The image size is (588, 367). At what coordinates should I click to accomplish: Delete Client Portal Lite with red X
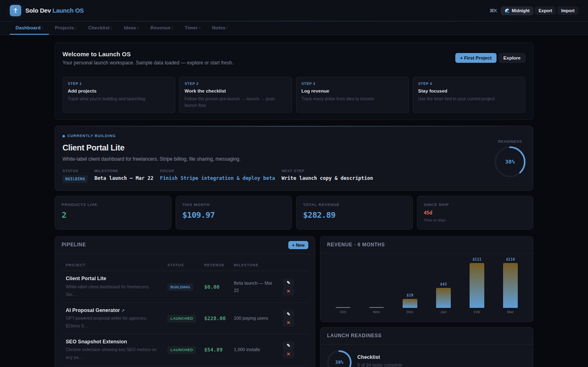[288, 291]
